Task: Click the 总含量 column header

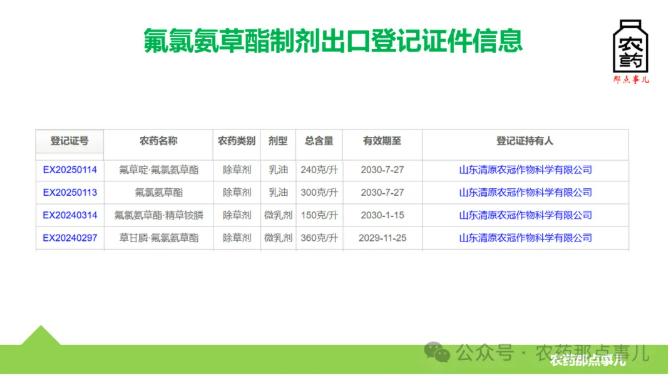Action: pos(319,141)
